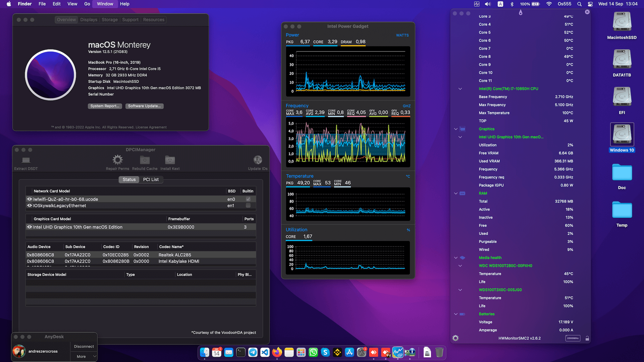The image size is (644, 362).
Task: Select the Realtek ALC285 audio row
Action: click(x=141, y=255)
